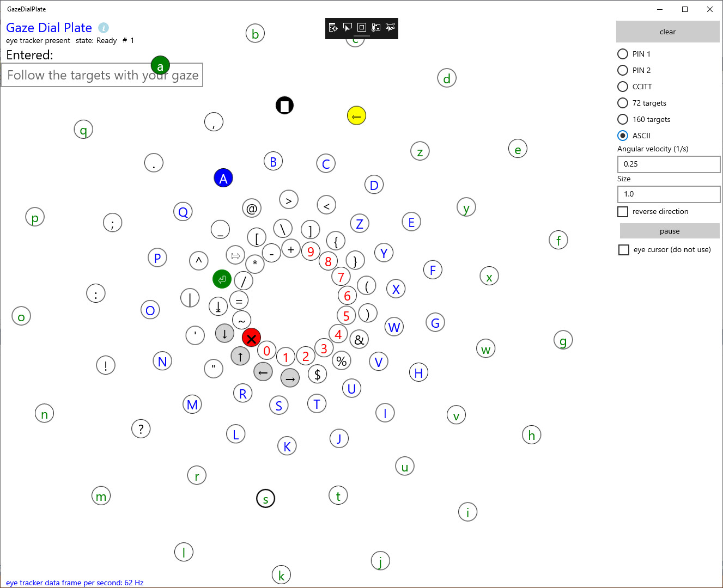Screen dimensions: 723x588
Task: Select the red digit 9 target
Action: [x=311, y=251]
